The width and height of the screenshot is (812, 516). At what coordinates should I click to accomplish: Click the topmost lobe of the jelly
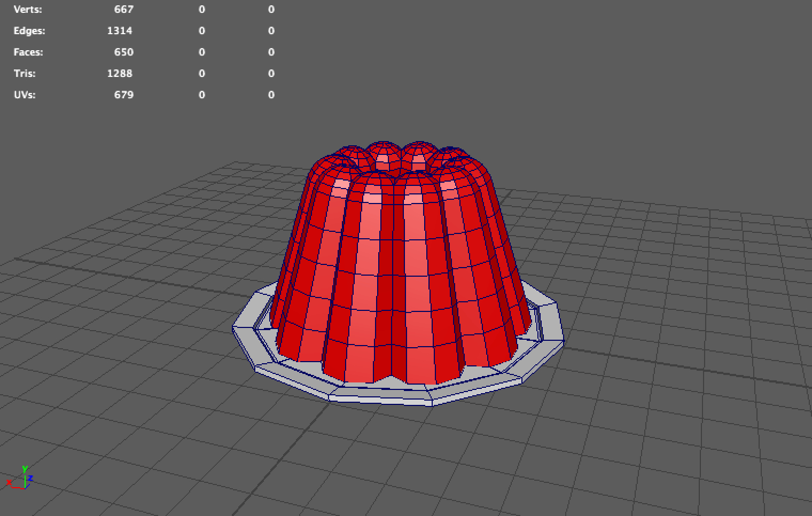coord(384,148)
